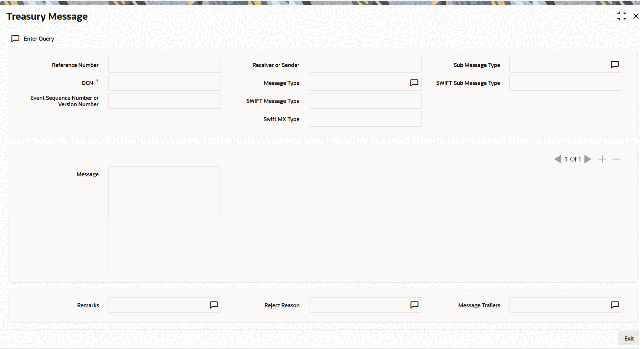Focus the Receiver or Sender field
This screenshot has height=349, width=644.
pos(365,65)
